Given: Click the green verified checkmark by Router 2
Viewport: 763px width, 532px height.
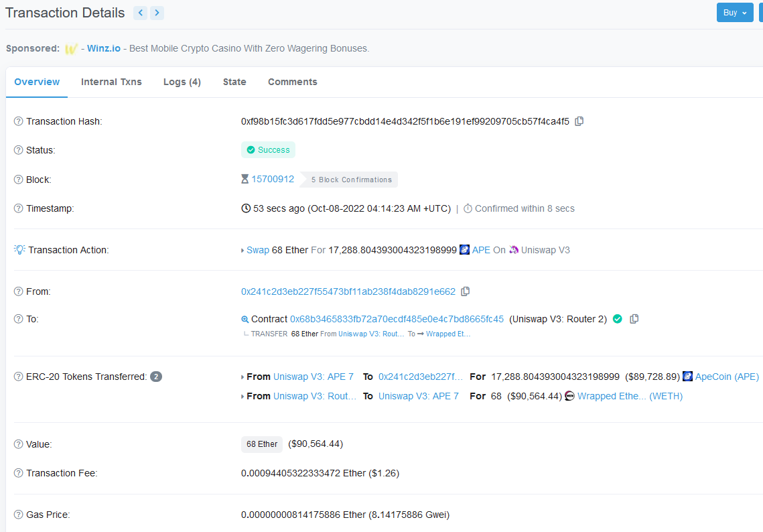Looking at the screenshot, I should (618, 319).
